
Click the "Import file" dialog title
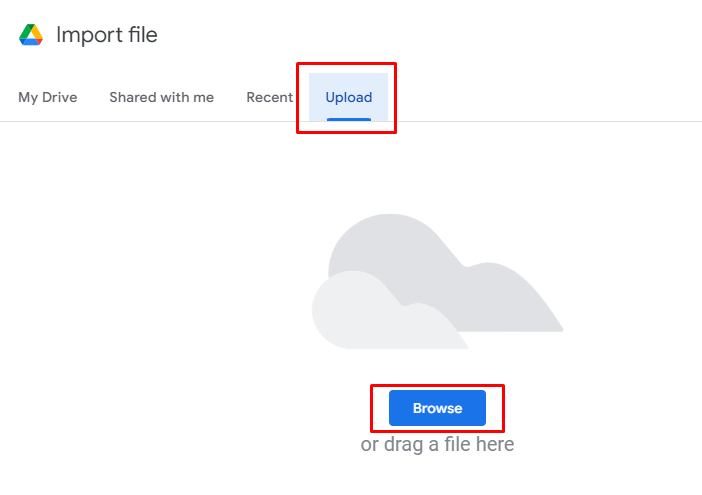107,35
